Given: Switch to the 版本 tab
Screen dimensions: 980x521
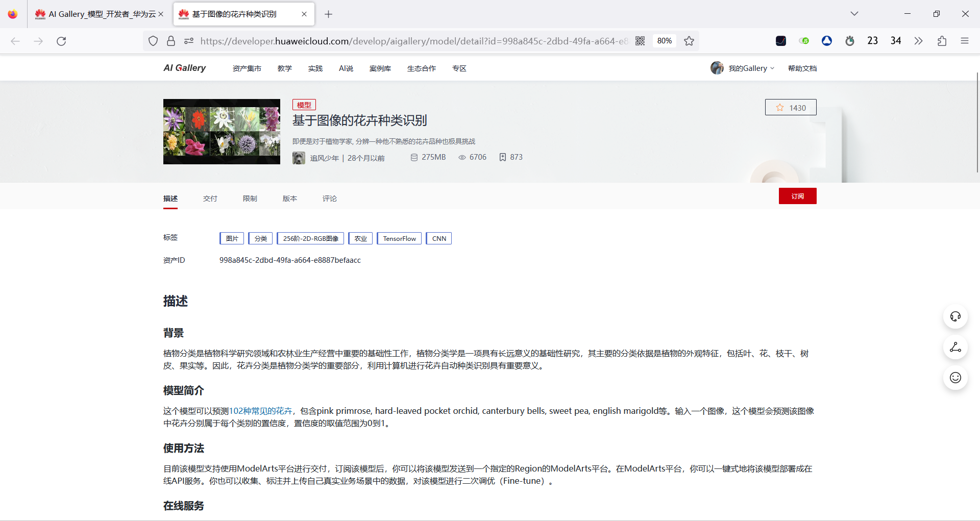Looking at the screenshot, I should pyautogui.click(x=289, y=198).
